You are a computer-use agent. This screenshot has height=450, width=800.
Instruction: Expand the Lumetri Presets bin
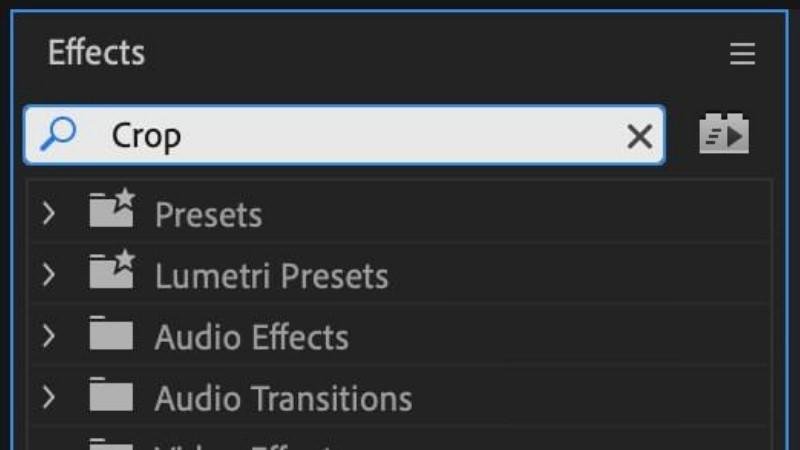pos(49,275)
